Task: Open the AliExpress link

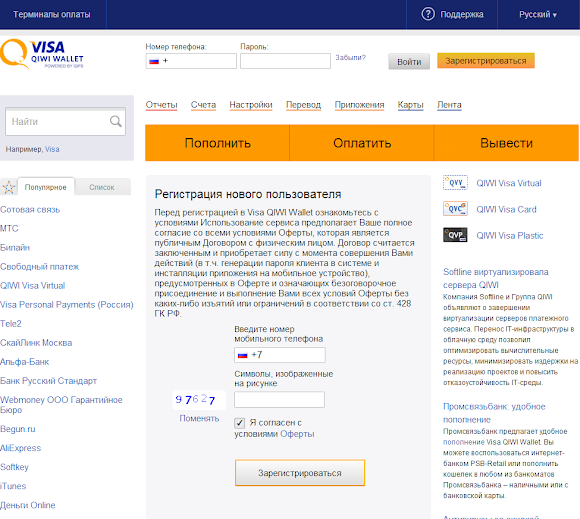Action: (x=20, y=448)
